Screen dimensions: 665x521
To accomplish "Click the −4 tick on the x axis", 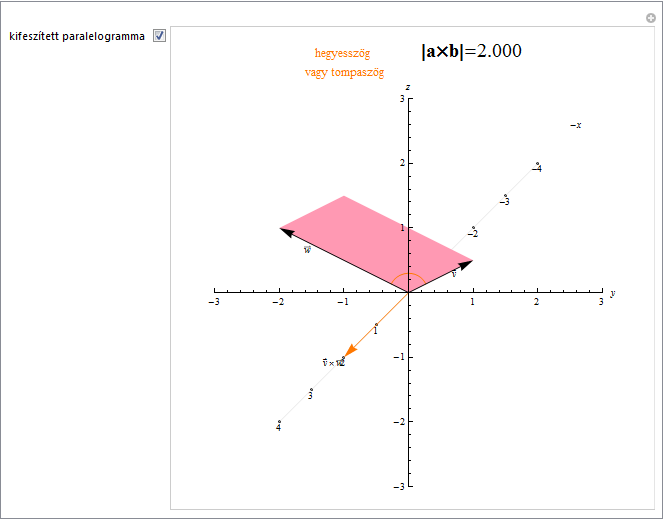I will 536,169.
